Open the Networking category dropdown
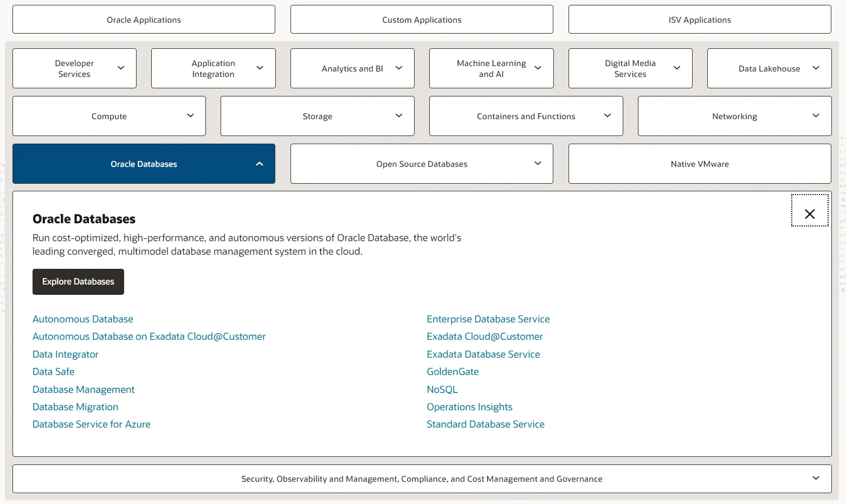Image resolution: width=846 pixels, height=504 pixels. 735,116
